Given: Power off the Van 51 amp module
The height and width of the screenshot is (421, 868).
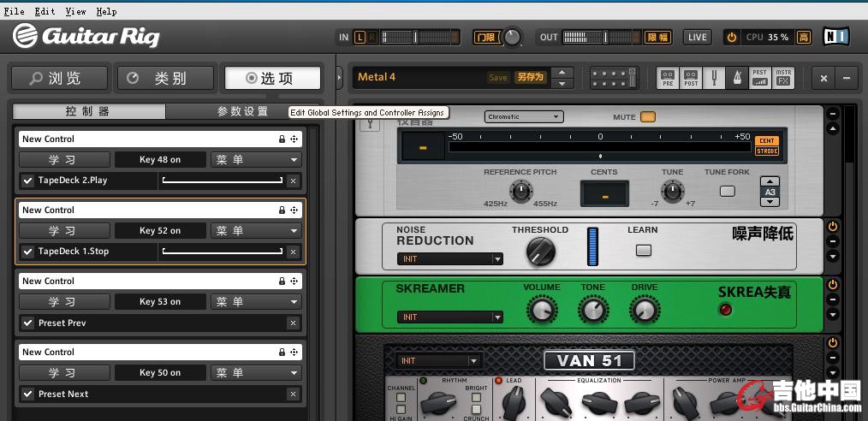Looking at the screenshot, I should (833, 342).
